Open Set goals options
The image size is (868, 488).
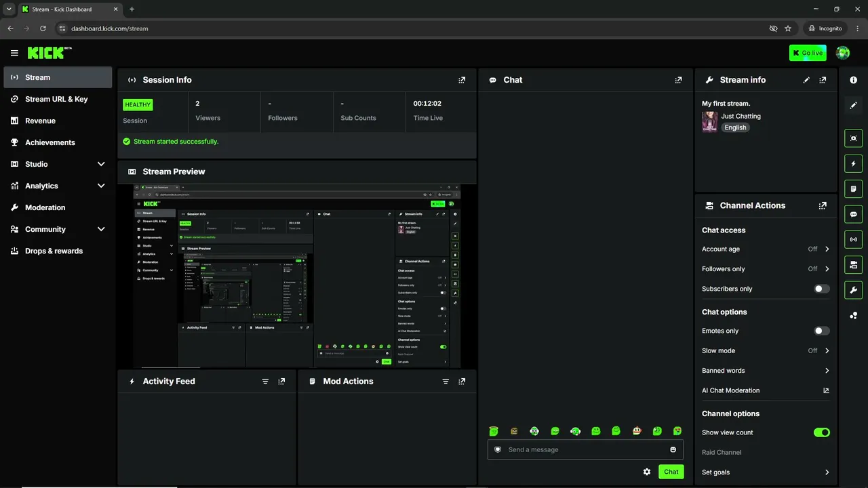point(766,472)
